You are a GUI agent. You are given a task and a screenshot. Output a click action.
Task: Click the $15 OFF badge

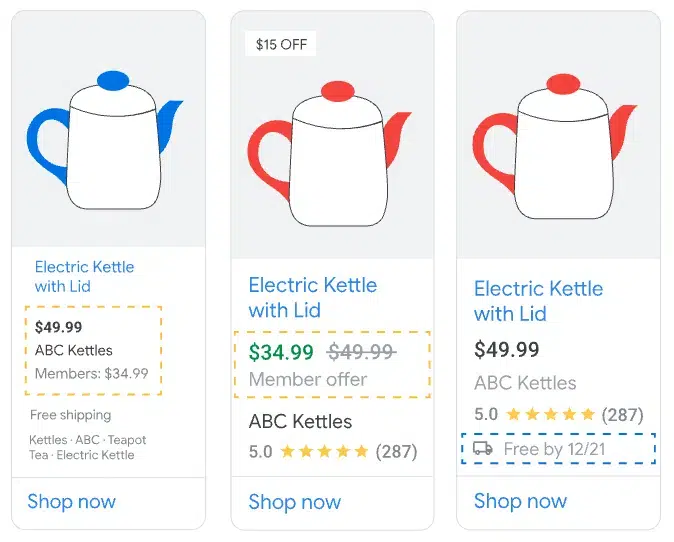point(281,44)
